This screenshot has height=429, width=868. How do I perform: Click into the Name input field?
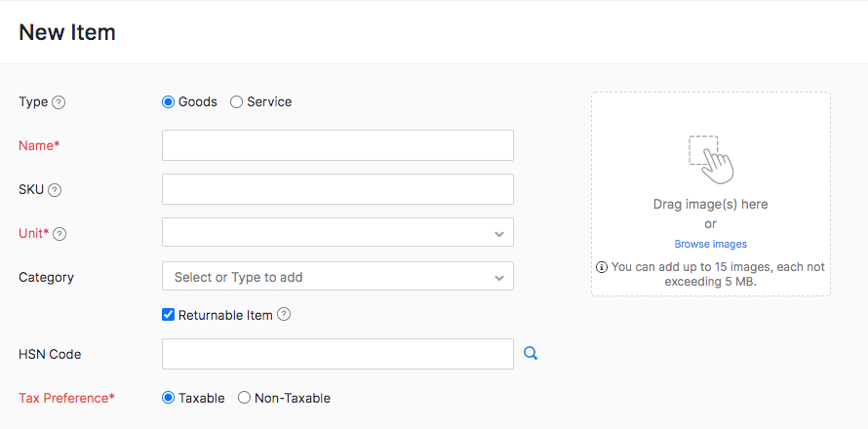click(x=337, y=145)
